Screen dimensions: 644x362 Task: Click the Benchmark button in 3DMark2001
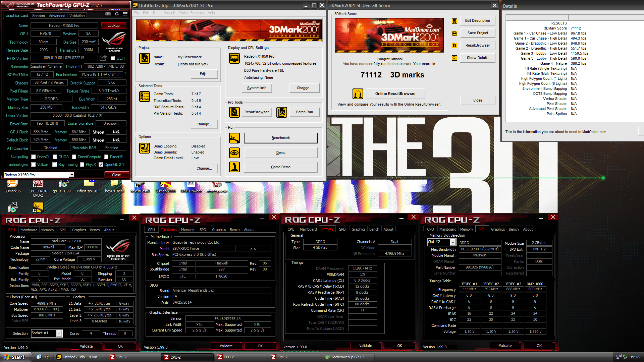click(281, 138)
